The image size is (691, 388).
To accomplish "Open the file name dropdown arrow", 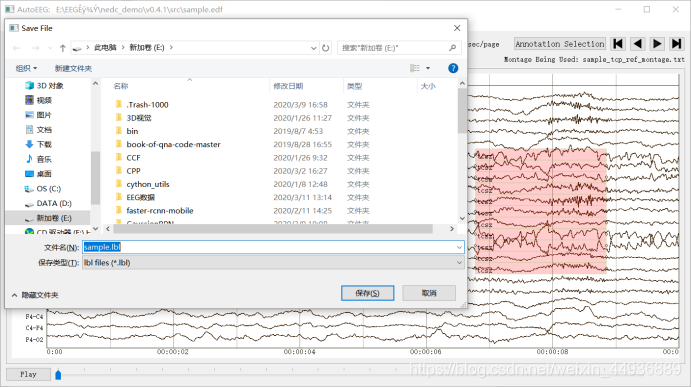I will click(x=459, y=247).
